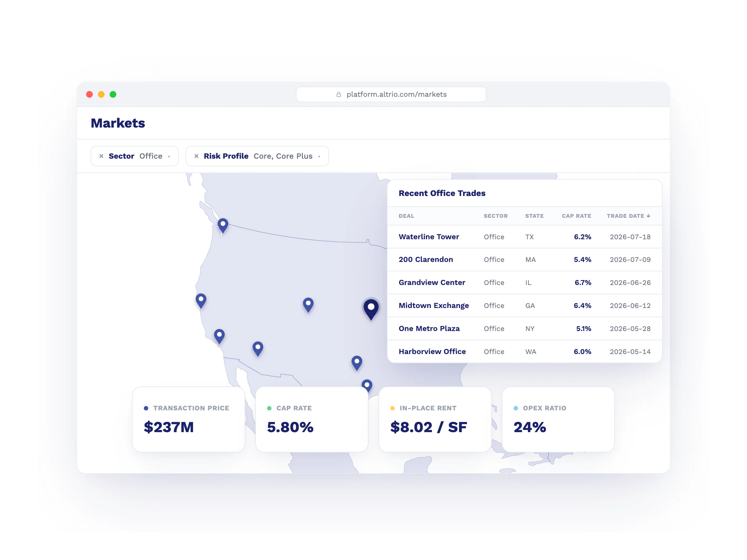Open the 200 Clarendon deal

pos(425,259)
